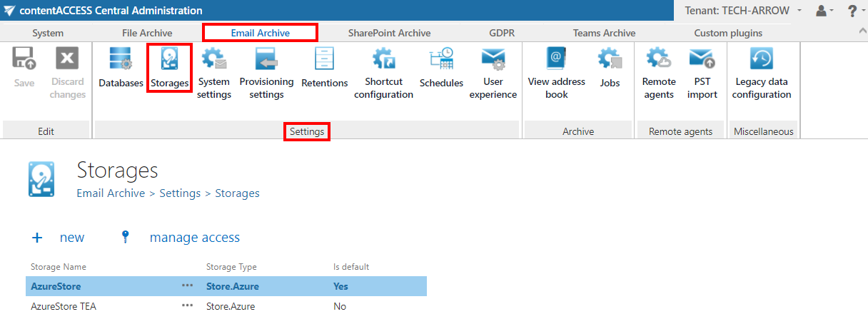Image resolution: width=868 pixels, height=319 pixels.
Task: Click the manage access link
Action: click(x=194, y=238)
